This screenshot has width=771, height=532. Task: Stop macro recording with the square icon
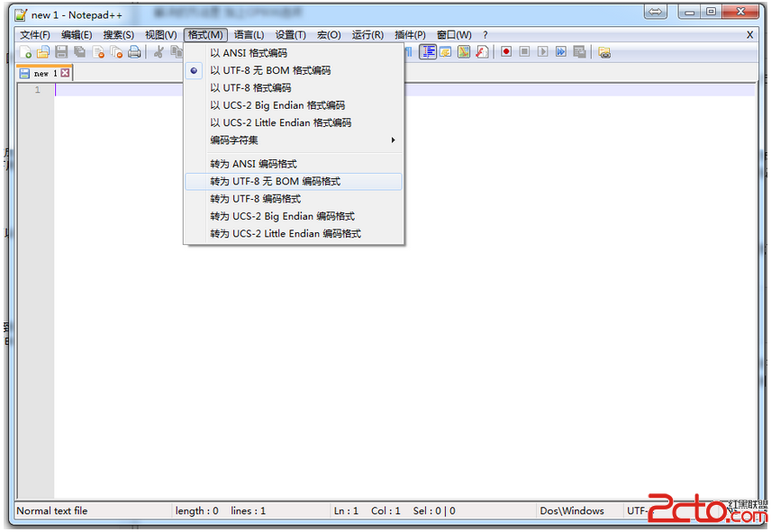tap(524, 51)
